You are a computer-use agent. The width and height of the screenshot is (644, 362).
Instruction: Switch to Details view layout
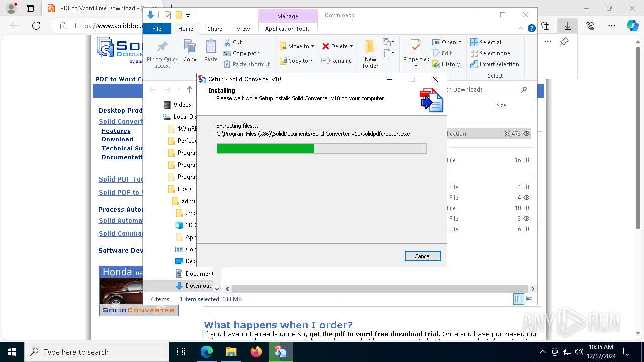pyautogui.click(x=519, y=299)
